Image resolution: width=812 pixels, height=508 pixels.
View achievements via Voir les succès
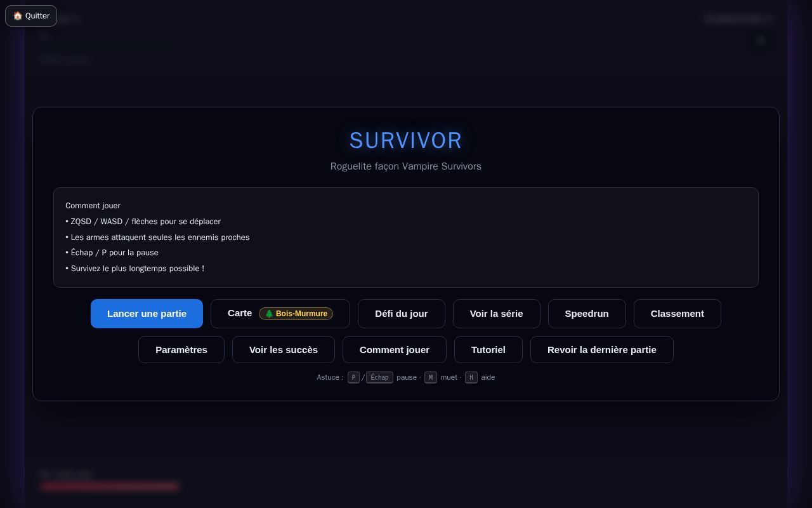pyautogui.click(x=284, y=350)
